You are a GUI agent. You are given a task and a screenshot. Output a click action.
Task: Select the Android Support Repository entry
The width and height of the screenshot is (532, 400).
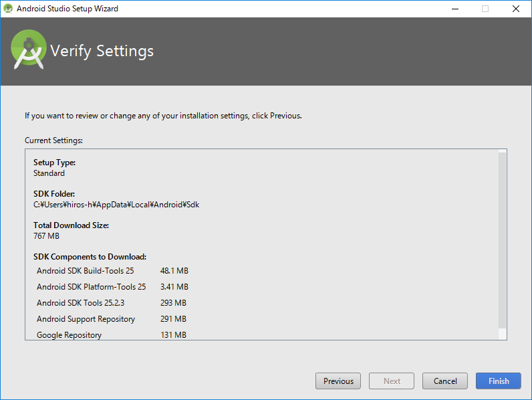pos(86,319)
